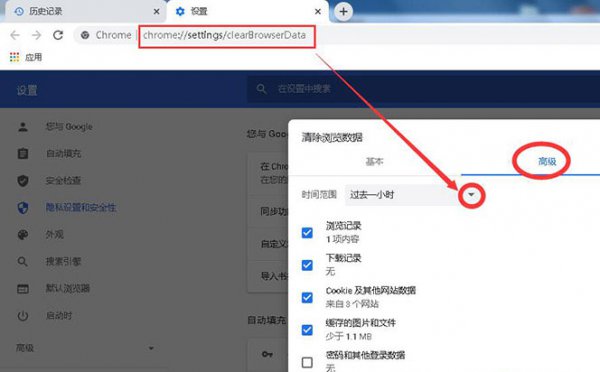This screenshot has height=372, width=600.
Task: Click the clipboard icon beside 自动填充
Action: click(23, 153)
